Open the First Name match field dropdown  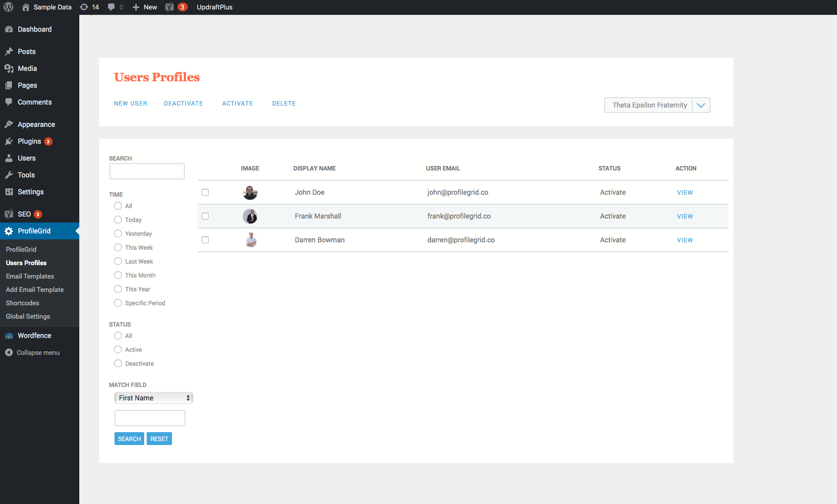pos(154,398)
